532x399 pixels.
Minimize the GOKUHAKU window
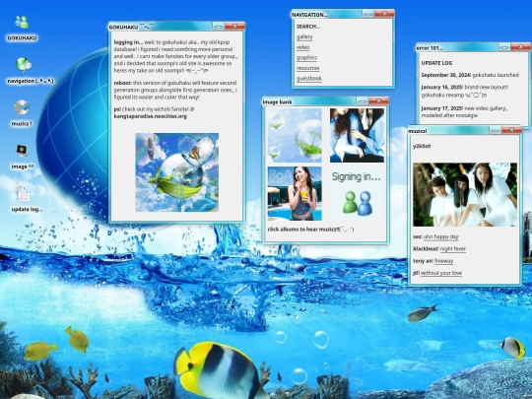(x=219, y=27)
